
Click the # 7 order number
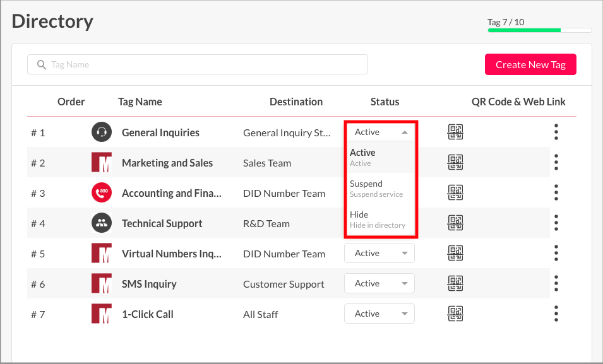pyautogui.click(x=38, y=315)
